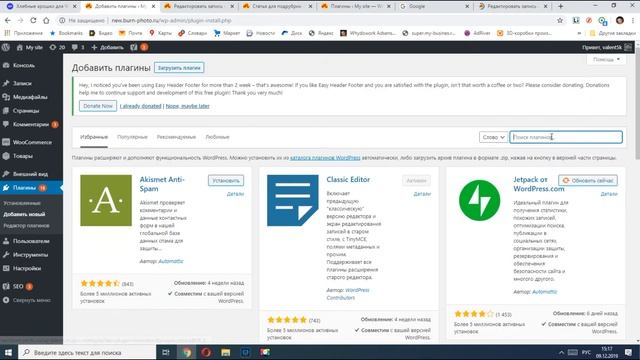Open the comments bubble in the admin bar
This screenshot has width=640, height=360.
click(78, 47)
